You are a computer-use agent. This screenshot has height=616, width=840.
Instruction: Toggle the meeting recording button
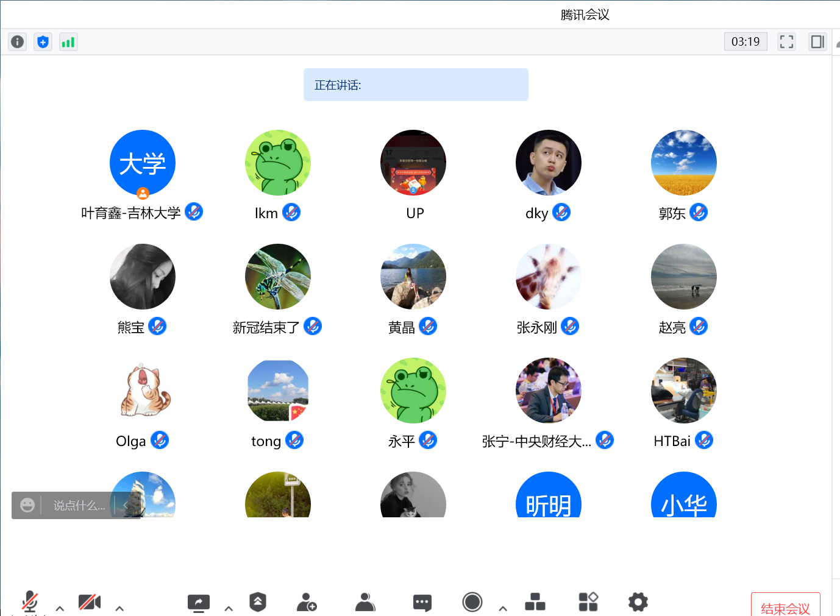pos(472,602)
